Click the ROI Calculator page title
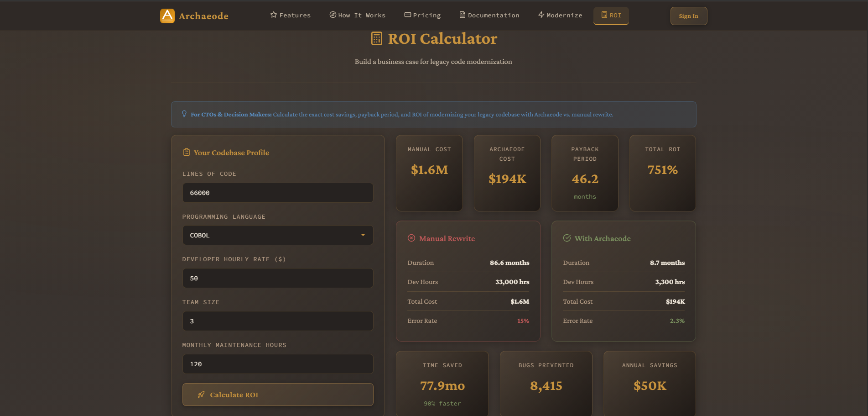 tap(442, 39)
